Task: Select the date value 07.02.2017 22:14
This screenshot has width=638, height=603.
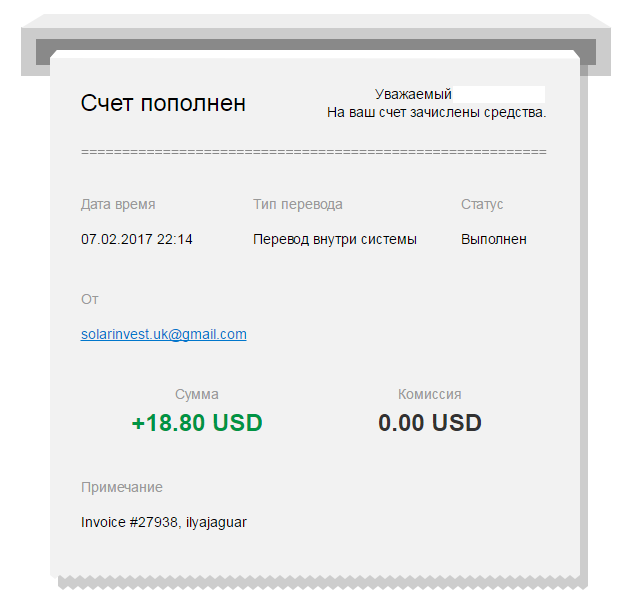Action: (137, 240)
